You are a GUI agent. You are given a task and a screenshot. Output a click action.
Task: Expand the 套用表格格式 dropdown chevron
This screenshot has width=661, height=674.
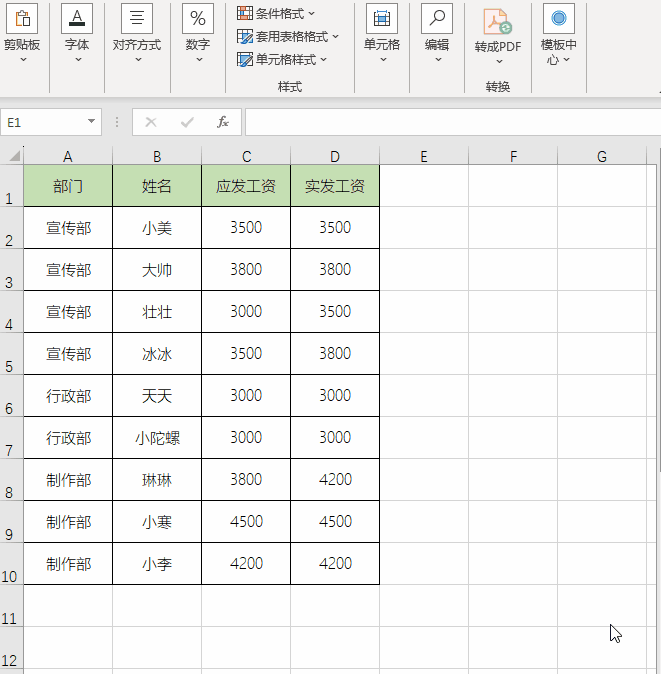pyautogui.click(x=336, y=37)
